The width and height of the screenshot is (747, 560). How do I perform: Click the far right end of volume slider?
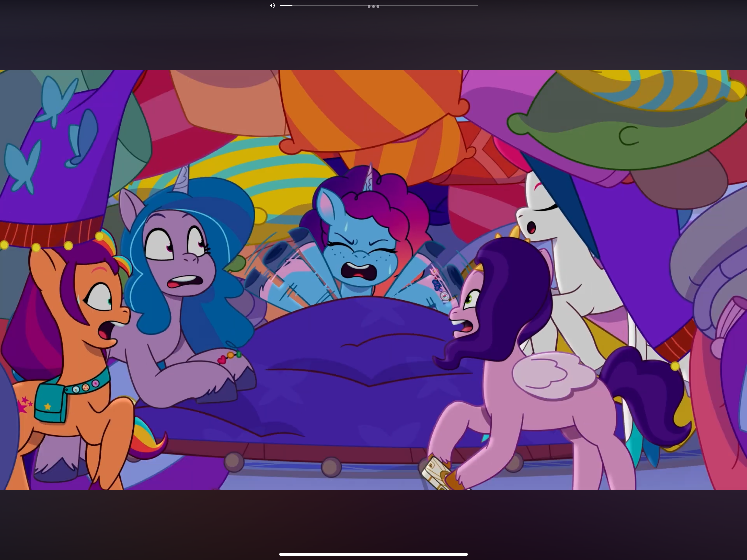[x=477, y=5]
